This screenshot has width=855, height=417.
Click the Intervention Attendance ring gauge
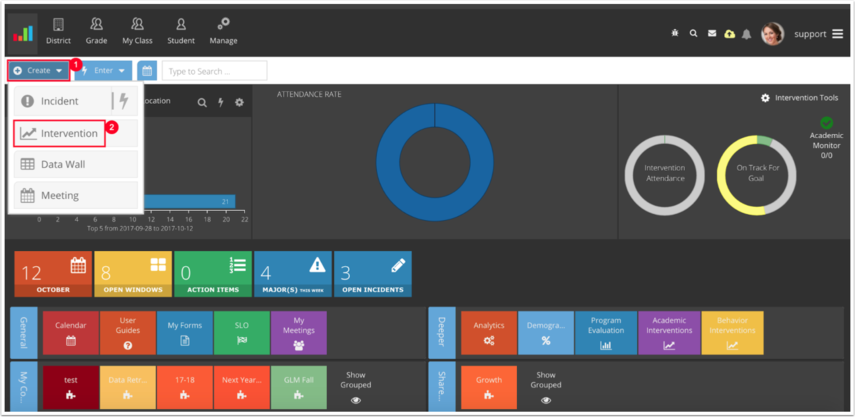pos(664,175)
